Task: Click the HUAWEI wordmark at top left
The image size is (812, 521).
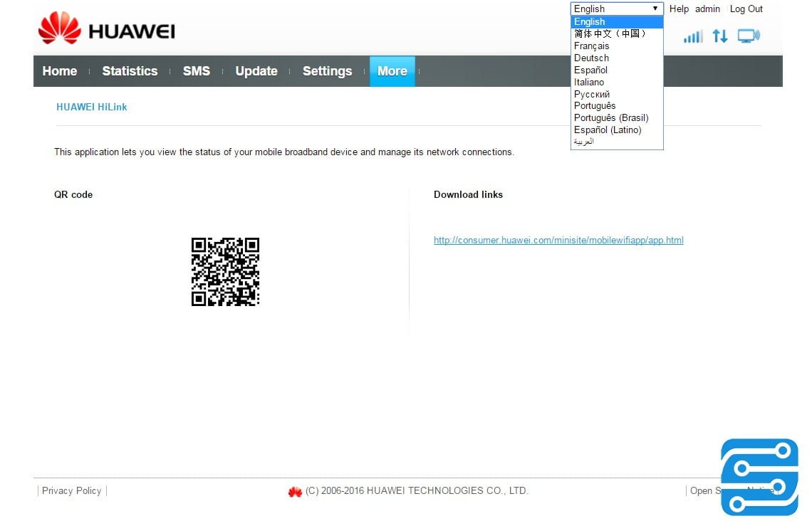Action: pos(132,30)
